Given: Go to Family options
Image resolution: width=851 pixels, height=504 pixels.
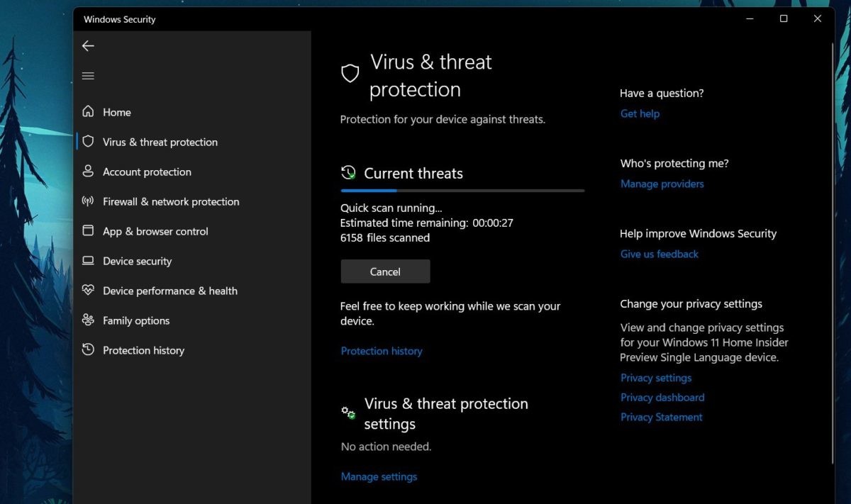Looking at the screenshot, I should tap(193, 320).
